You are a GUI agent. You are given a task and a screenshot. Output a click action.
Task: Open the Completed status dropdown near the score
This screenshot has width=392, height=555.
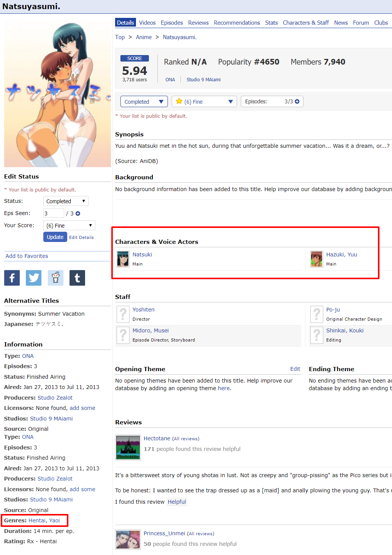[x=144, y=101]
